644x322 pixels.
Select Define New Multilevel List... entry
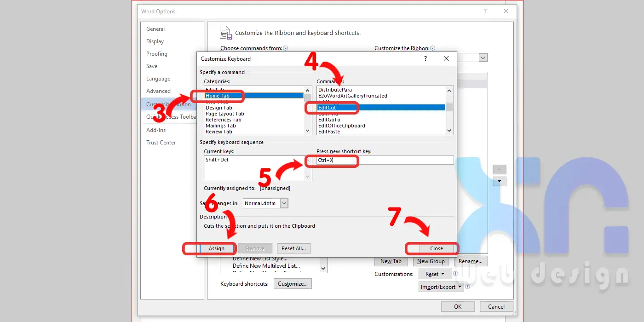266,266
